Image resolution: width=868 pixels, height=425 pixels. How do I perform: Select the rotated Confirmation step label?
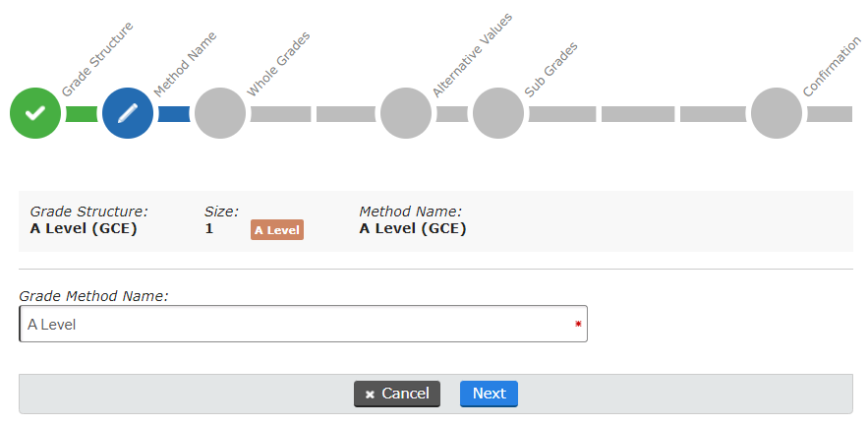(833, 67)
